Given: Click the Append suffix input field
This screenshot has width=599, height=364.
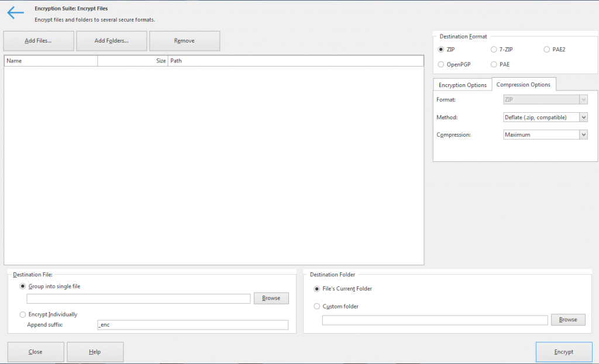Looking at the screenshot, I should click(x=193, y=325).
